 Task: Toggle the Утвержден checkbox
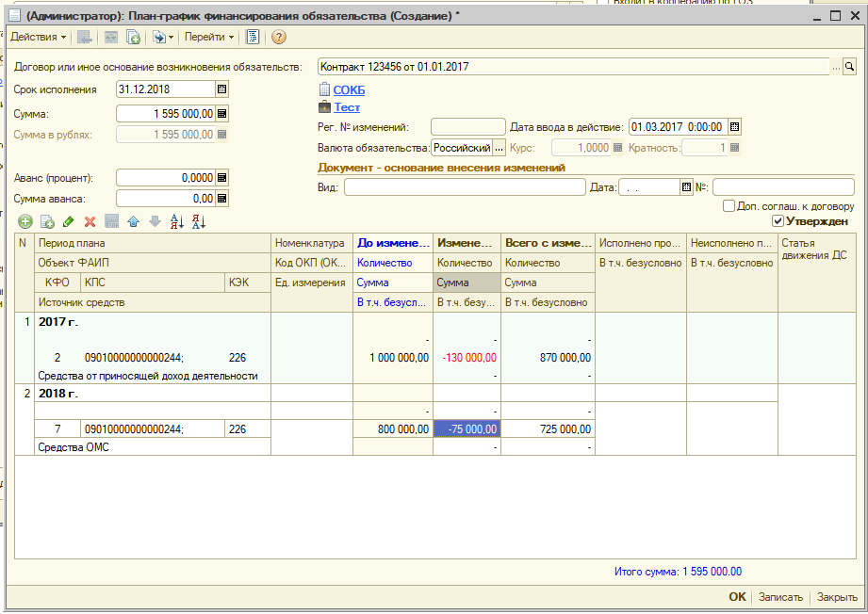pos(778,221)
